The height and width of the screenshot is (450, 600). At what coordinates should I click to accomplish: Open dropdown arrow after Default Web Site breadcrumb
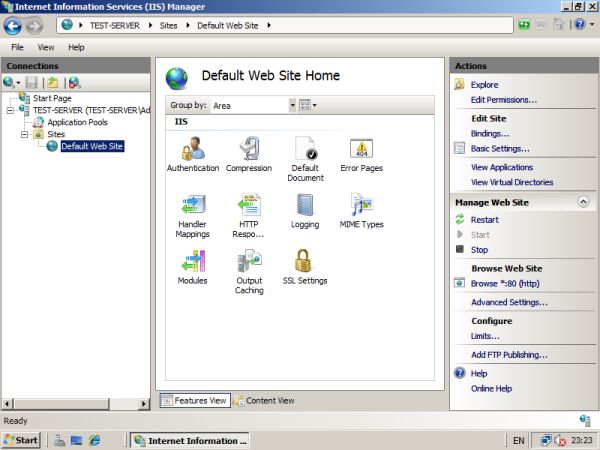tap(269, 25)
